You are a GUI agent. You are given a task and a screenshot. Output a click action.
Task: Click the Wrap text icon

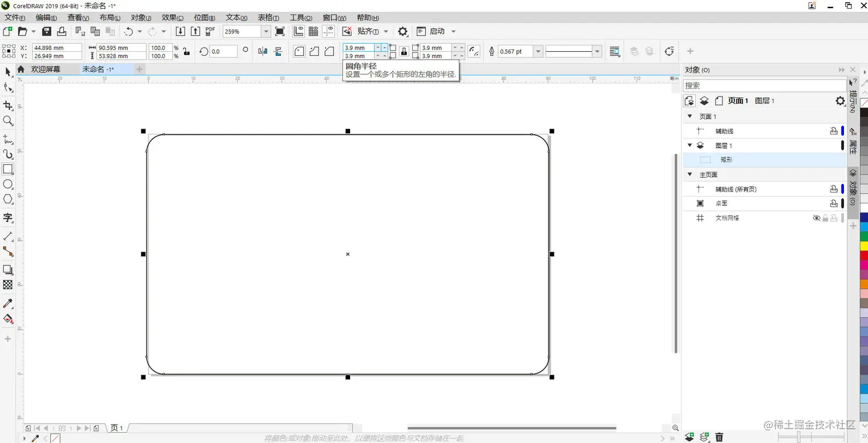point(615,52)
